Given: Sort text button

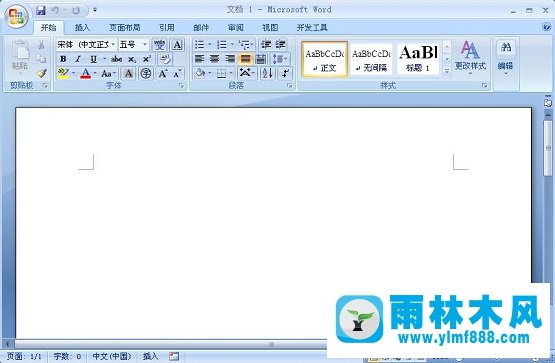Looking at the screenshot, I should tap(268, 73).
